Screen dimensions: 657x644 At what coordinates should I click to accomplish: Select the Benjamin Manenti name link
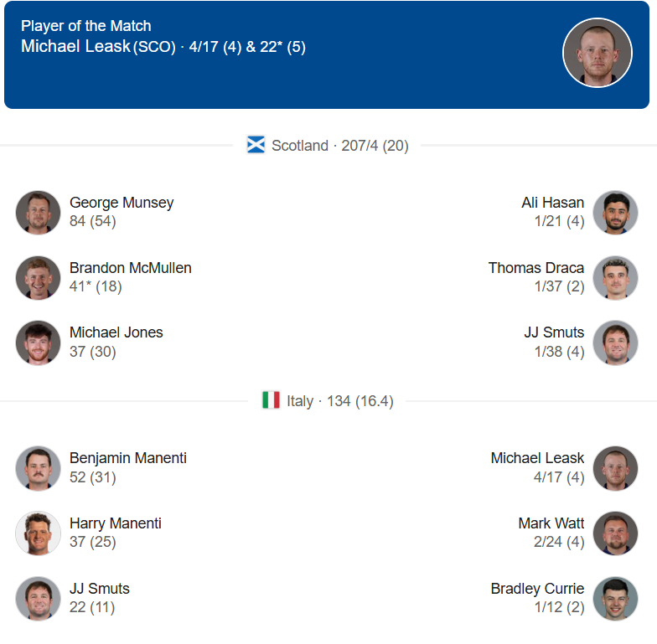[127, 458]
